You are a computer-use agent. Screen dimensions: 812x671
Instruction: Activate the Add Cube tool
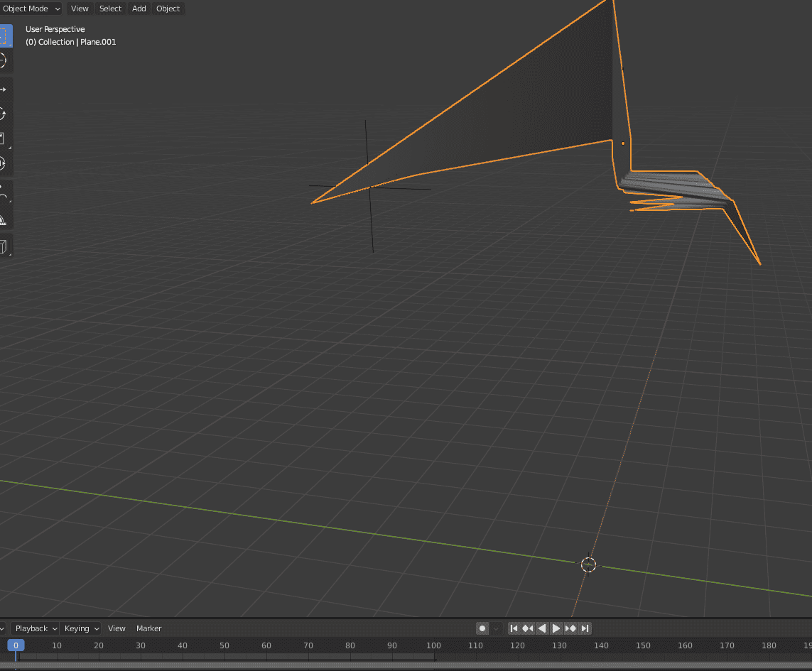point(6,246)
